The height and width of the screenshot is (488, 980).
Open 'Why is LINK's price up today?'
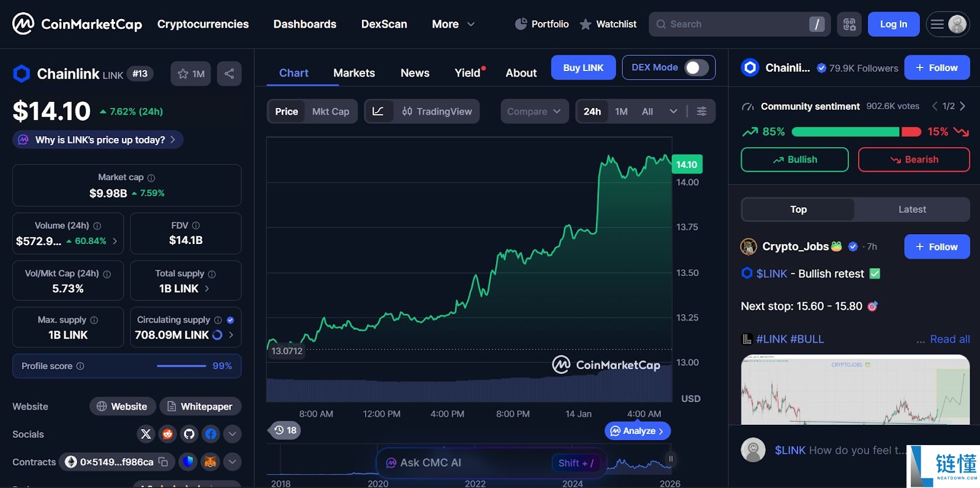click(x=98, y=140)
